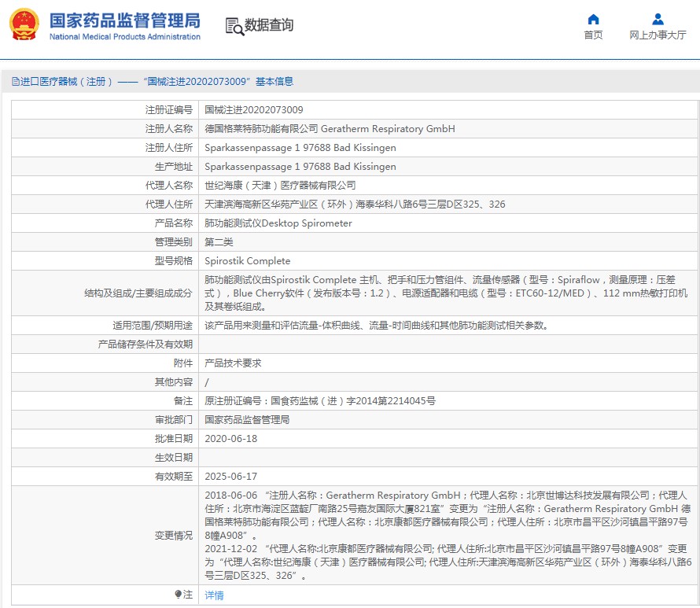Select the 代理人住所 row label in left column
The height and width of the screenshot is (608, 700).
pos(169,204)
